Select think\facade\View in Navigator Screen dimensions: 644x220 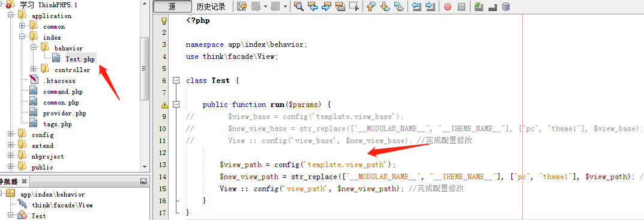[62, 205]
